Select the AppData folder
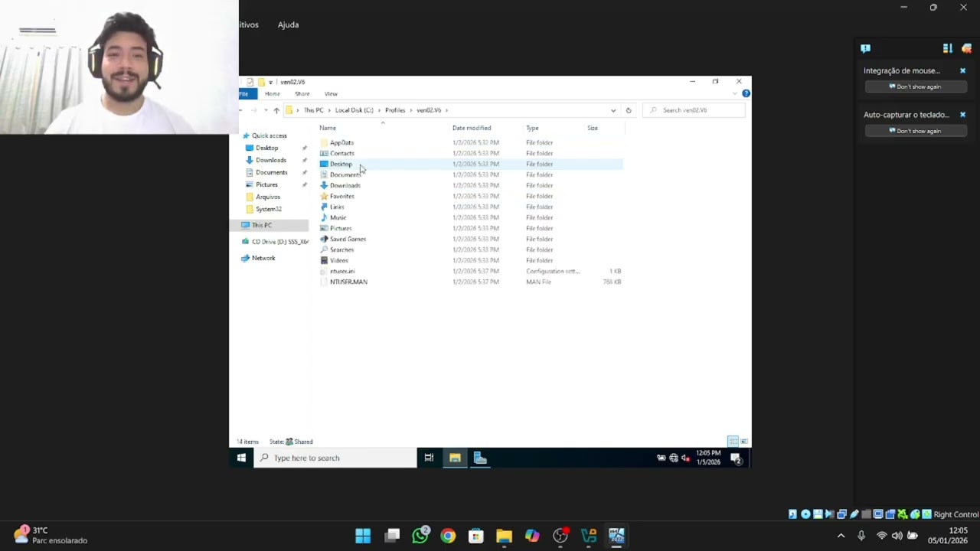This screenshot has width=980, height=551. [x=341, y=142]
